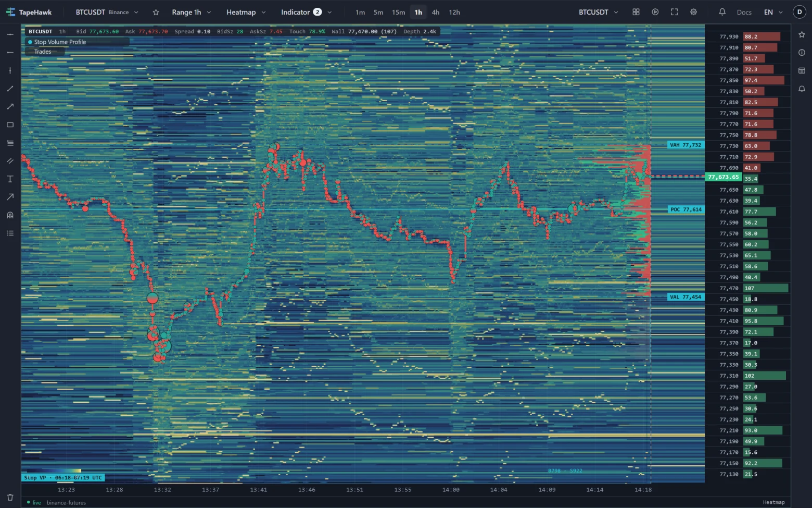Open the BTCUSDT dropdown beside layout icon
The height and width of the screenshot is (508, 812).
[x=599, y=12]
